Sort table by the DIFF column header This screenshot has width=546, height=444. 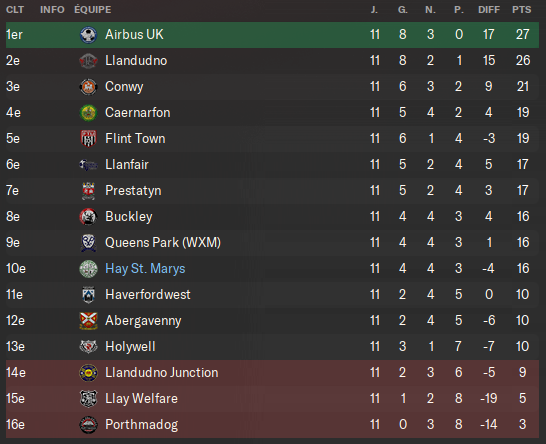[489, 10]
